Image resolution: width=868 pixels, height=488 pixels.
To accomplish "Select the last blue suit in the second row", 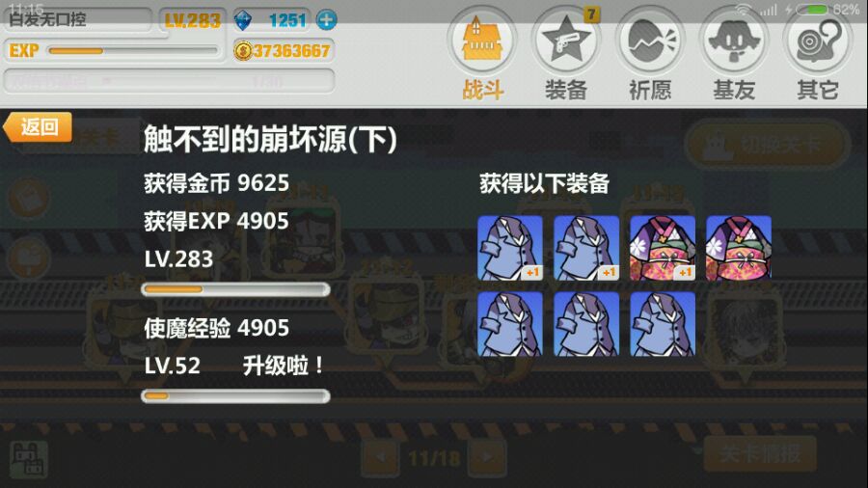I will pyautogui.click(x=663, y=324).
